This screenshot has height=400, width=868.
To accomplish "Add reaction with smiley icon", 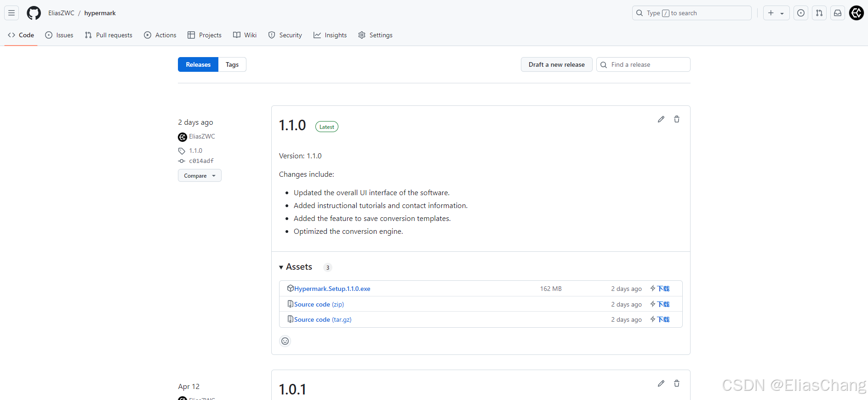I will (x=285, y=341).
